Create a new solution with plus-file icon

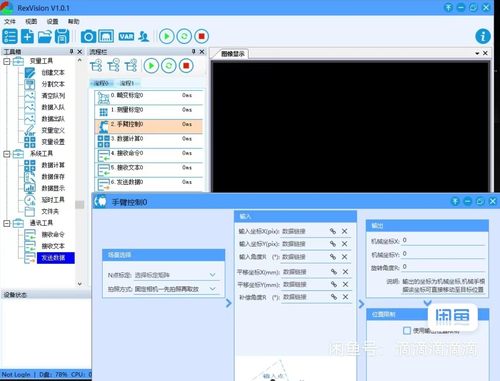(x=27, y=36)
